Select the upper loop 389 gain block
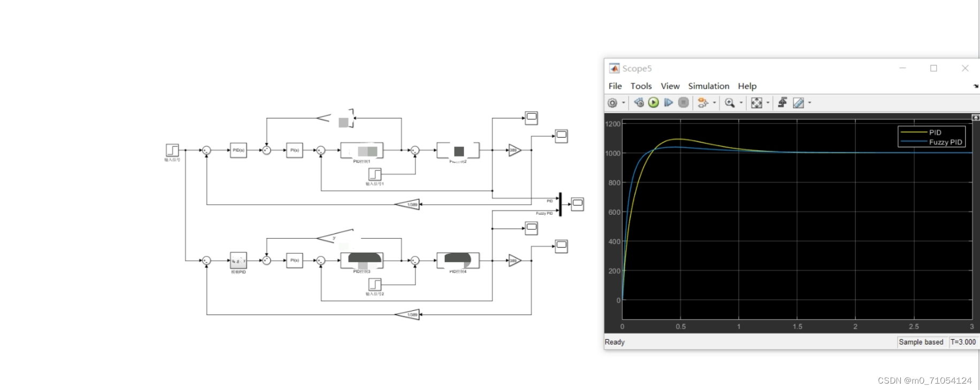Image resolution: width=980 pixels, height=390 pixels. click(514, 150)
